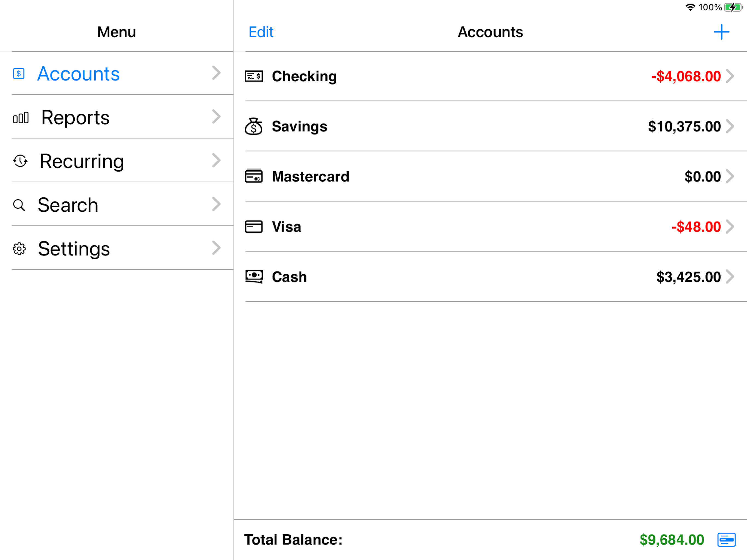Click the Reports bar chart icon

pyautogui.click(x=21, y=118)
